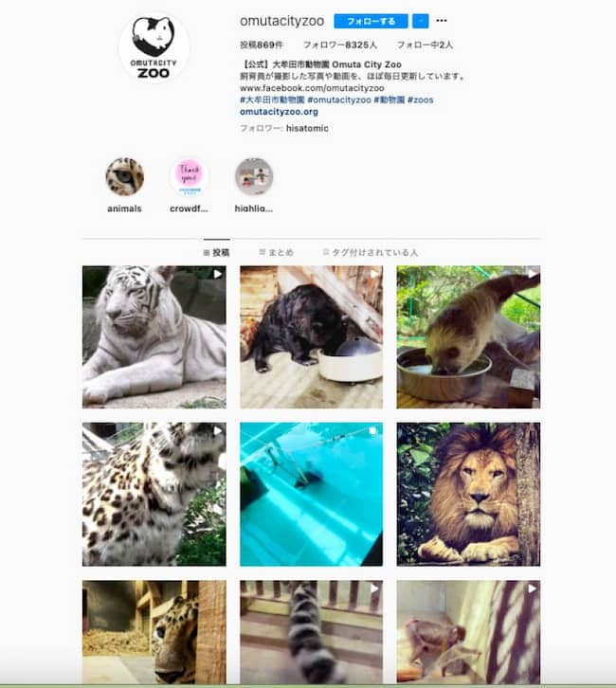Image resolution: width=616 pixels, height=688 pixels.
Task: View the フォロワー8325人 followers list
Action: click(340, 45)
